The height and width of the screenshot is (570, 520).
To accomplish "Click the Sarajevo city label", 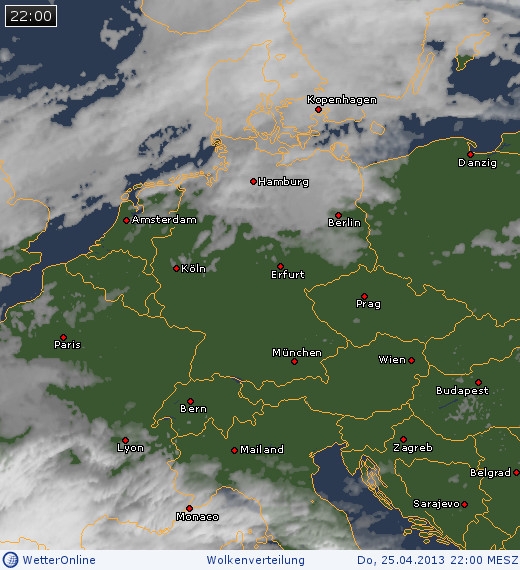I will point(437,504).
